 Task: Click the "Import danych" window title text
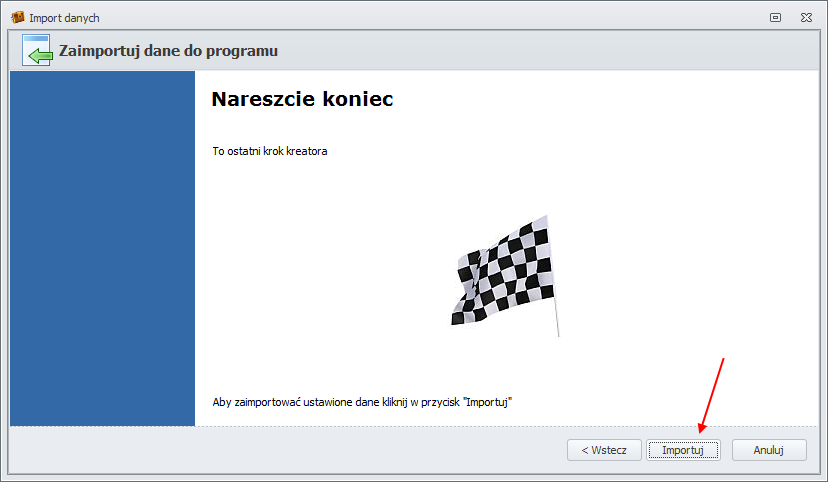coord(64,18)
